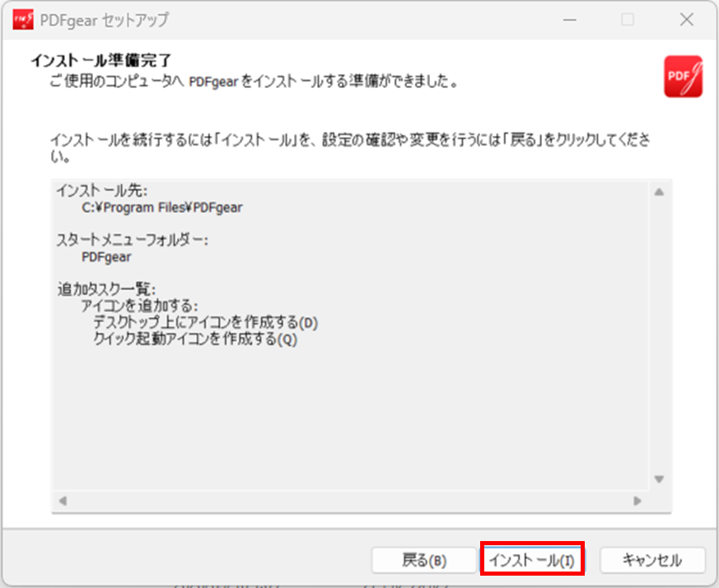Screen dimensions: 719x588
Task: Cancel setup with the キャンセル button
Action: point(652,560)
